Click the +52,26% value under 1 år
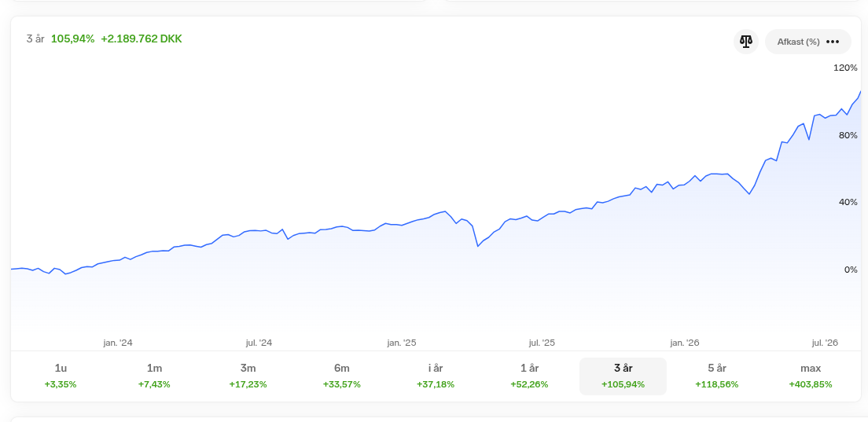This screenshot has height=422, width=868. (529, 384)
